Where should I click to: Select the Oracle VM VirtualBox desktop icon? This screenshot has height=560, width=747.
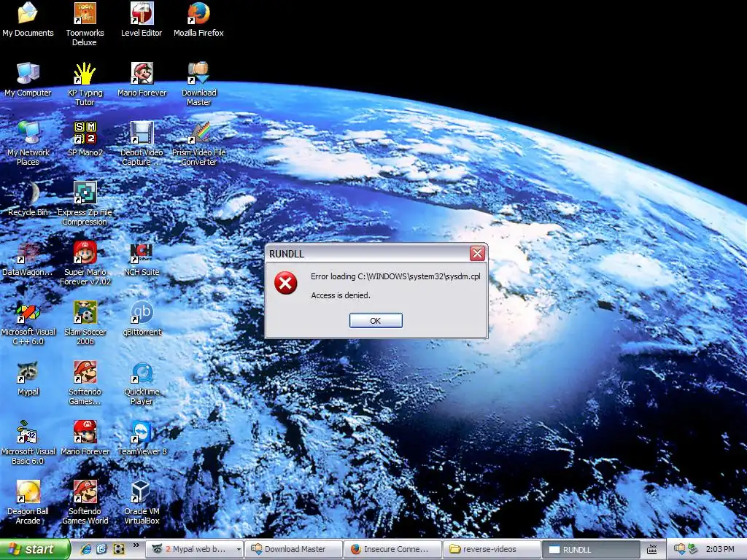(142, 503)
